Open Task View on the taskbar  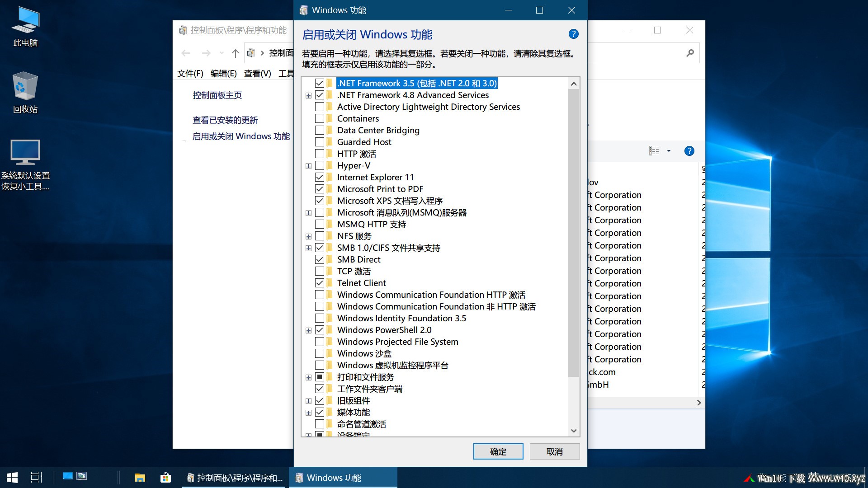click(36, 478)
